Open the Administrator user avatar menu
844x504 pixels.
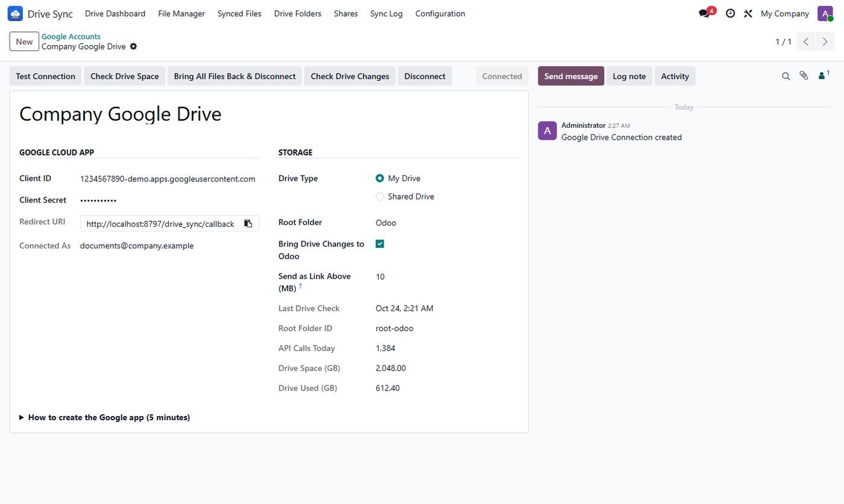[825, 13]
